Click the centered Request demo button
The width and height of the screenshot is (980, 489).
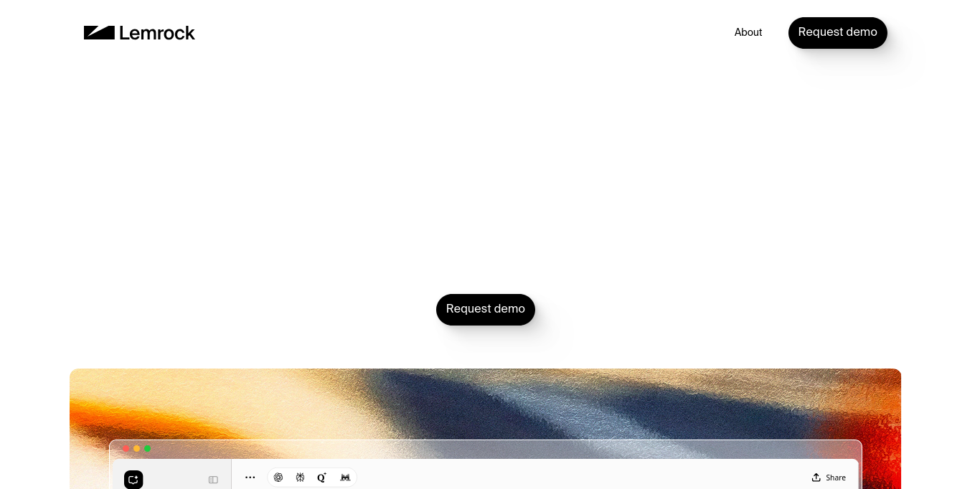tap(486, 309)
